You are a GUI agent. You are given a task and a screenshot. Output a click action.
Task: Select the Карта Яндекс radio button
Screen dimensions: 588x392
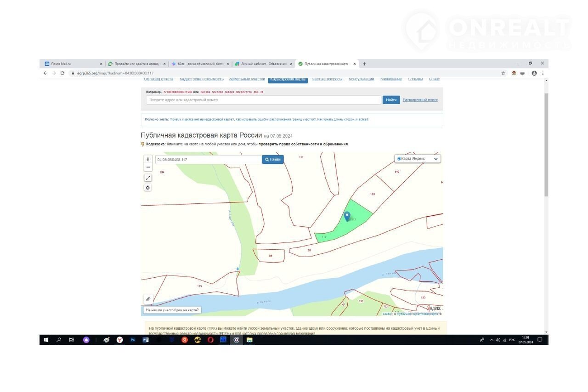point(399,159)
